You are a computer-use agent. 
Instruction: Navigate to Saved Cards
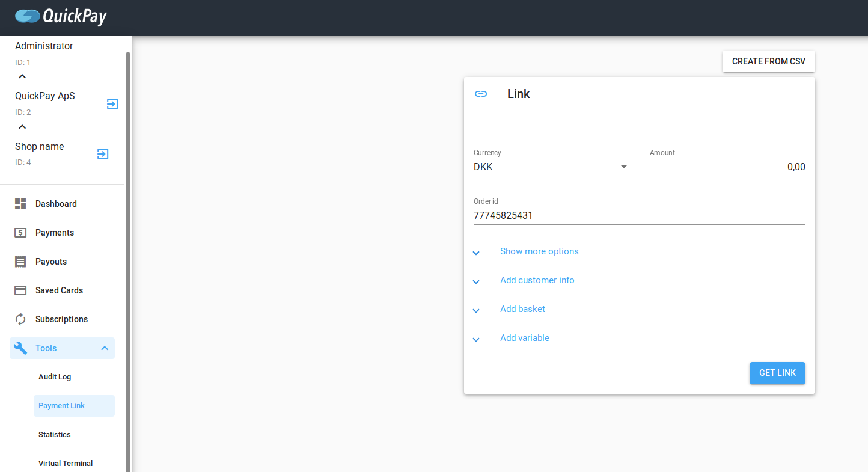[59, 290]
